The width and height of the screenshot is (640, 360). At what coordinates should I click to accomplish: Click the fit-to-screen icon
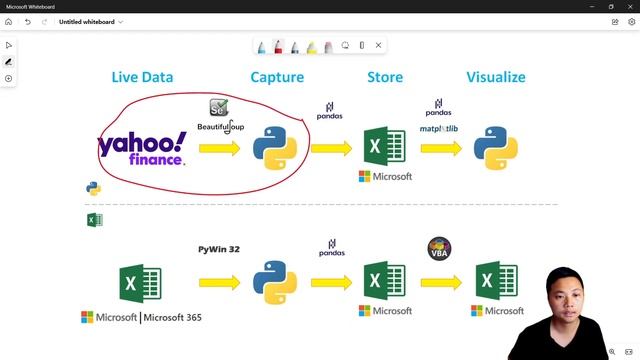[629, 351]
